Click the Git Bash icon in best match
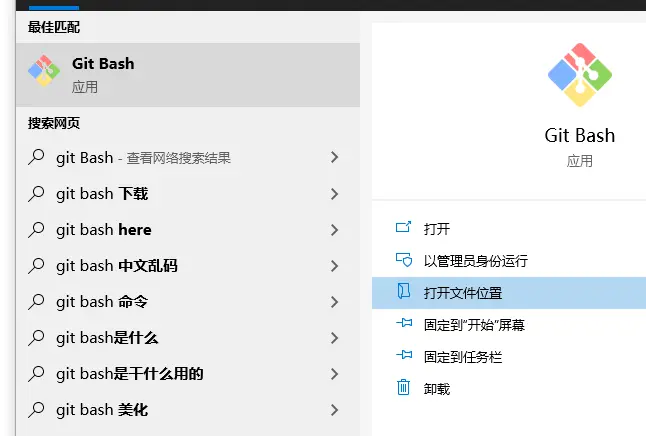 click(44, 71)
